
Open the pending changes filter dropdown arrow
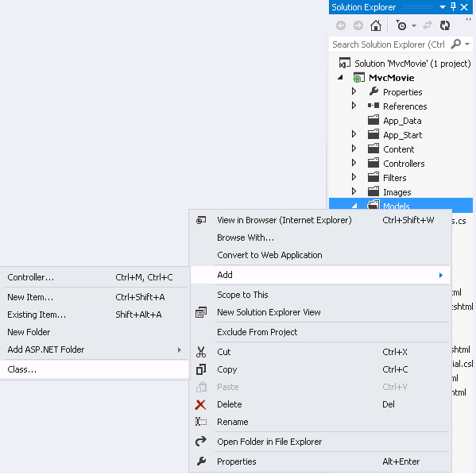tap(414, 25)
